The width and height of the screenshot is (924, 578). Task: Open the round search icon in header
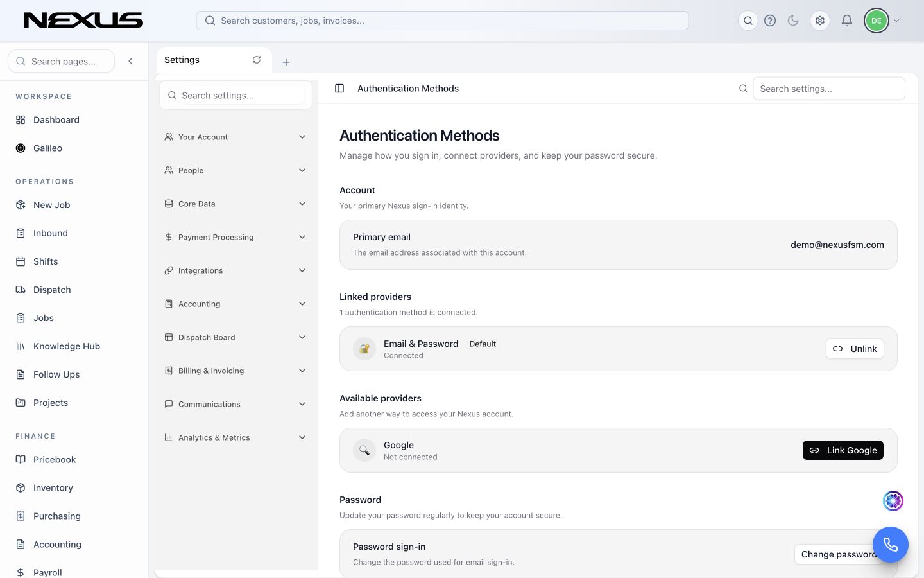click(x=748, y=21)
